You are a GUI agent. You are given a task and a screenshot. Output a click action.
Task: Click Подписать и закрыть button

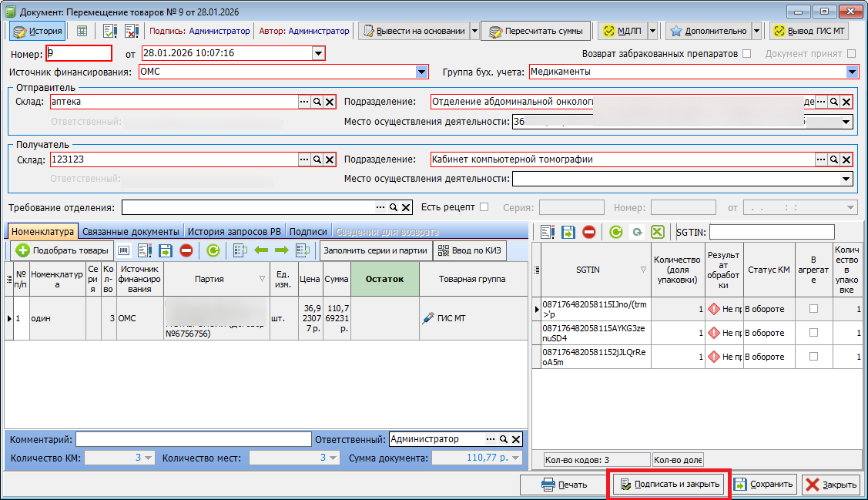pyautogui.click(x=669, y=485)
